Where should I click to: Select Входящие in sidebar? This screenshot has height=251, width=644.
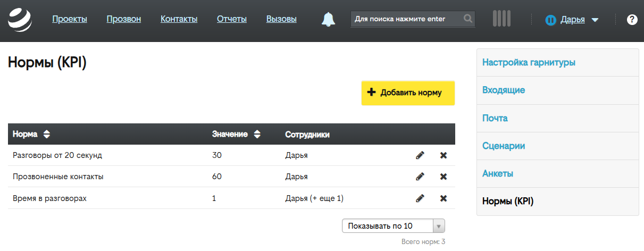pyautogui.click(x=557, y=90)
